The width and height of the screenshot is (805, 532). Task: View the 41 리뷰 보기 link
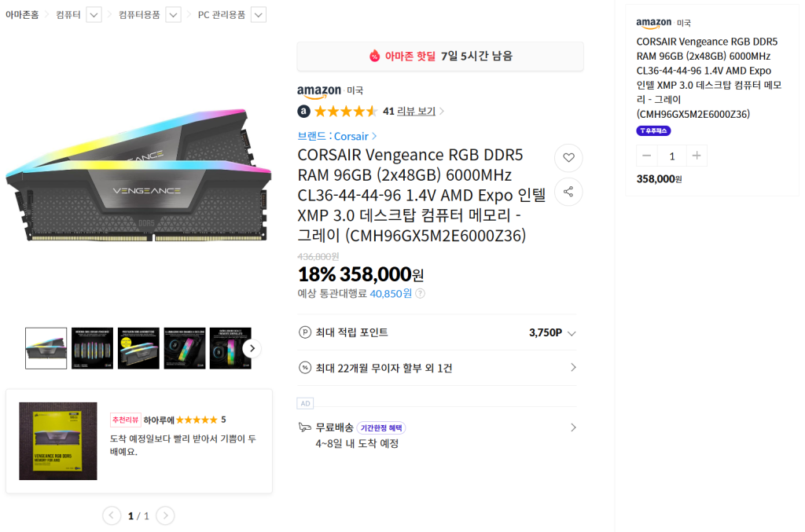[412, 112]
